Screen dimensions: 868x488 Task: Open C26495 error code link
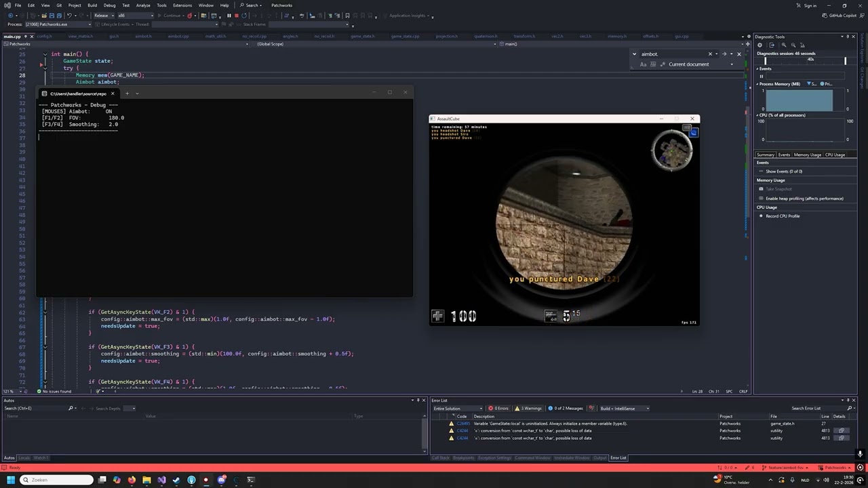pos(462,424)
